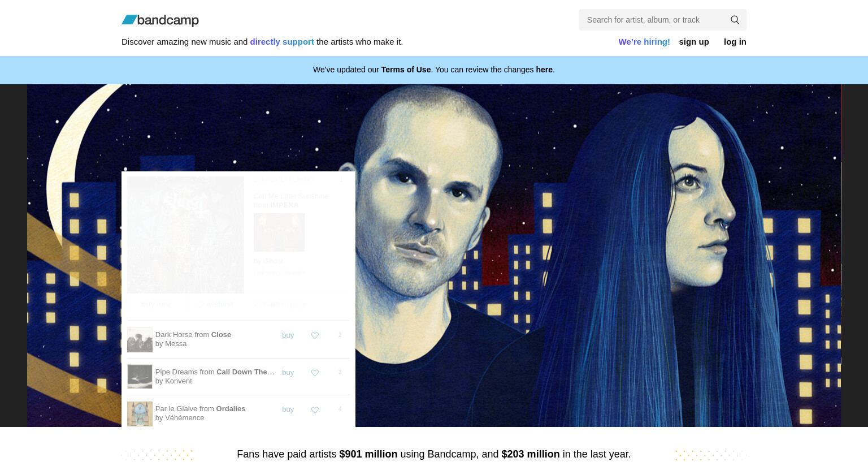This screenshot has height=466, width=868.
Task: Wishlist Pipe Dreams with heart icon
Action: click(315, 373)
